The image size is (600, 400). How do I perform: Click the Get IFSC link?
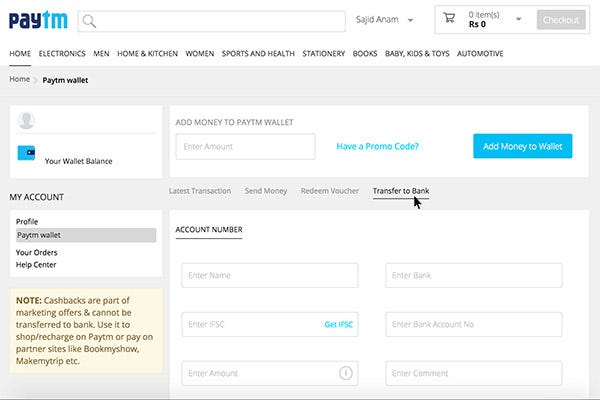tap(339, 325)
